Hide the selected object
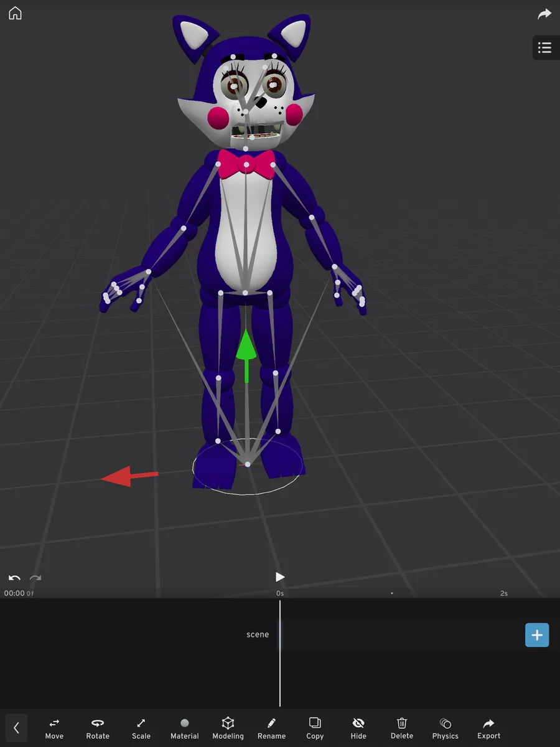 (x=358, y=728)
